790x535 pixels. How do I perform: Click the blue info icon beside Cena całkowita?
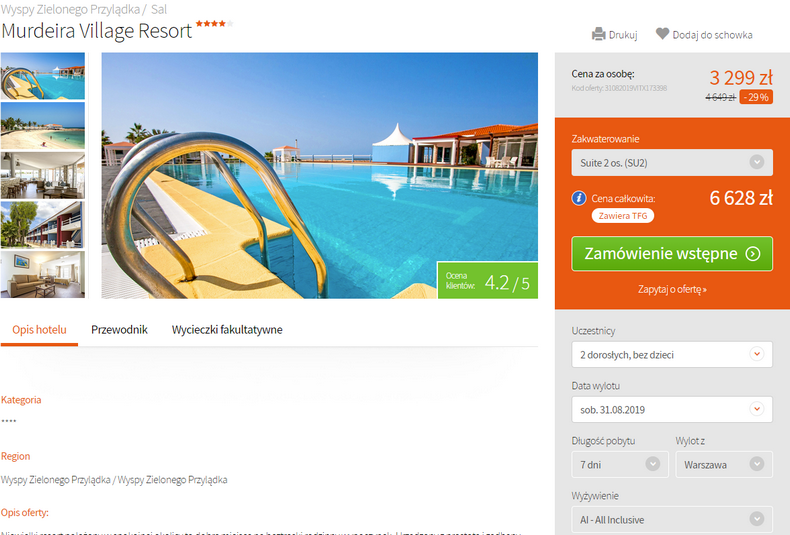[x=579, y=198]
